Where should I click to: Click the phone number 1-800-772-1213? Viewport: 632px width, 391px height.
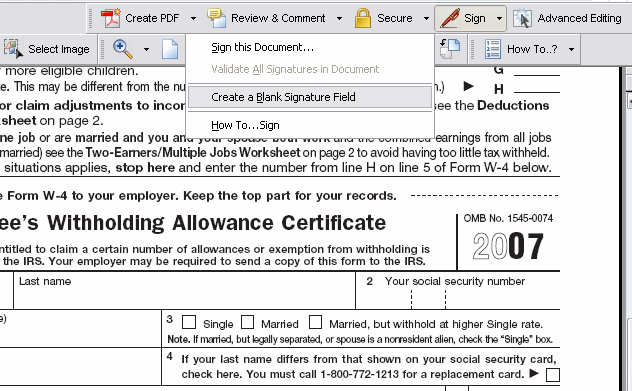[360, 374]
